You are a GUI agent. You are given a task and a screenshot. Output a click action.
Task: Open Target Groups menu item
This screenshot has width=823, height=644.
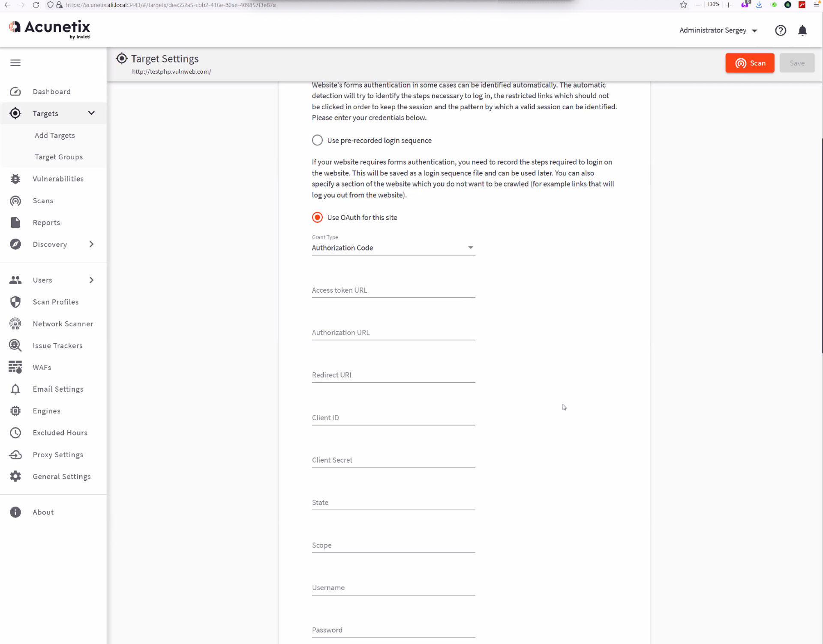click(x=59, y=157)
